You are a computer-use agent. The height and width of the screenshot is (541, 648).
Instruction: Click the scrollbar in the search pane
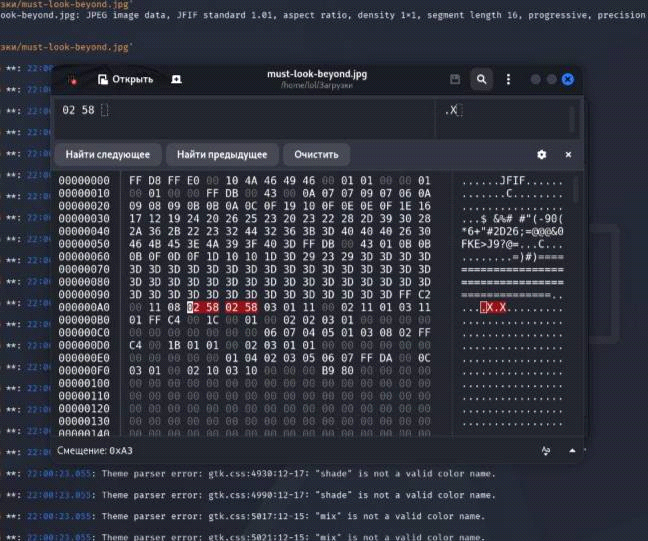tap(572, 119)
